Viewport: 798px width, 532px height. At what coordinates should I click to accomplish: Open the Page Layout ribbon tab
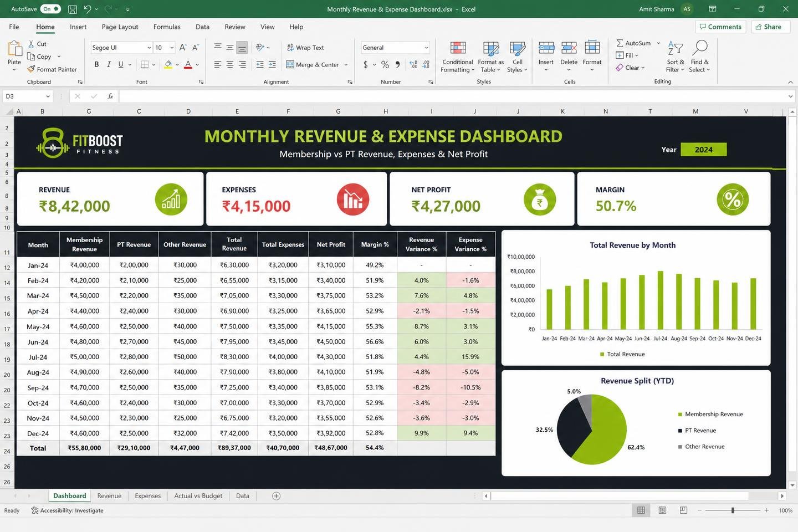pos(120,27)
